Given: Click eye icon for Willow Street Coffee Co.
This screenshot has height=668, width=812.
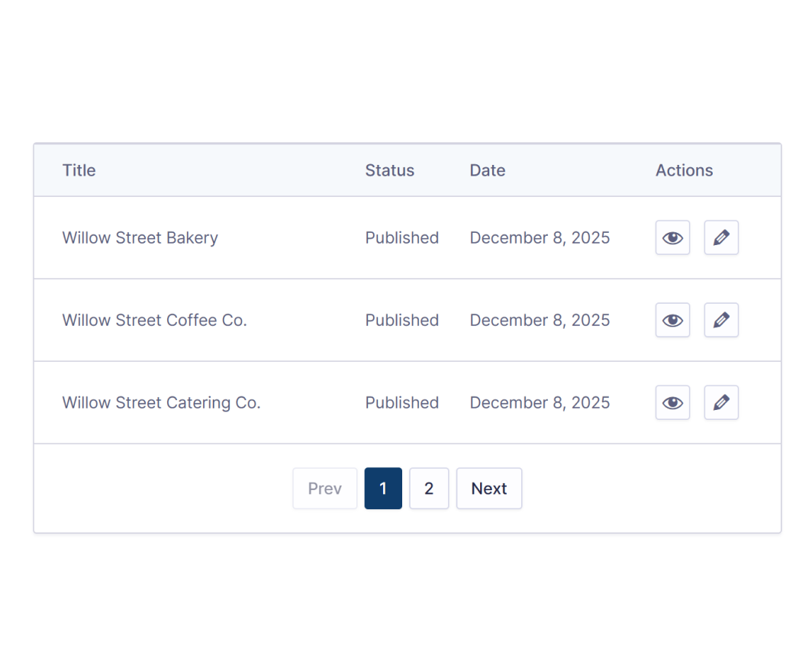Looking at the screenshot, I should (672, 320).
